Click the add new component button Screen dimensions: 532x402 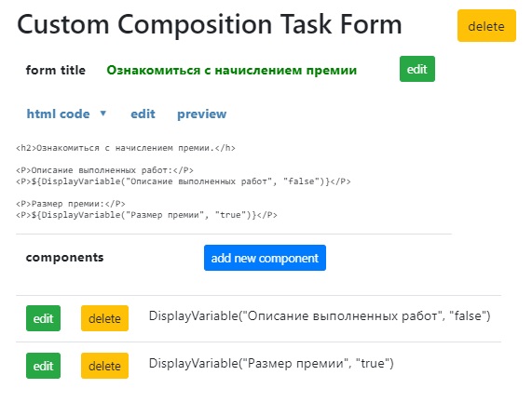point(265,258)
